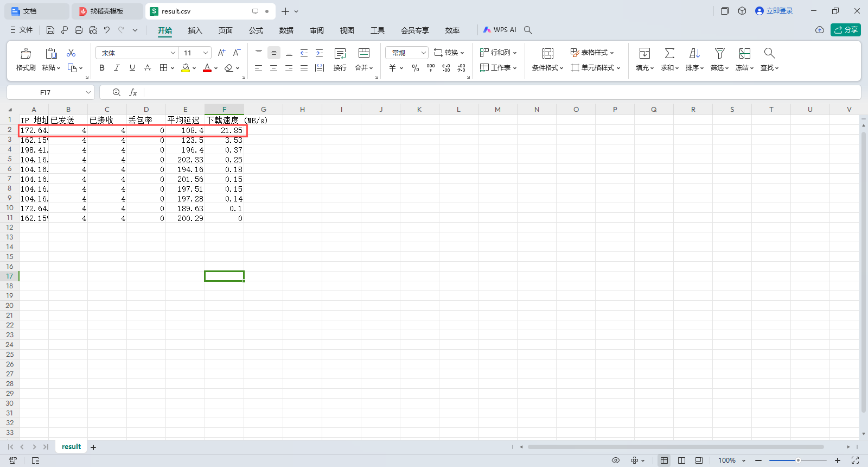The height and width of the screenshot is (467, 868).
Task: Toggle right alignment
Action: coord(289,68)
